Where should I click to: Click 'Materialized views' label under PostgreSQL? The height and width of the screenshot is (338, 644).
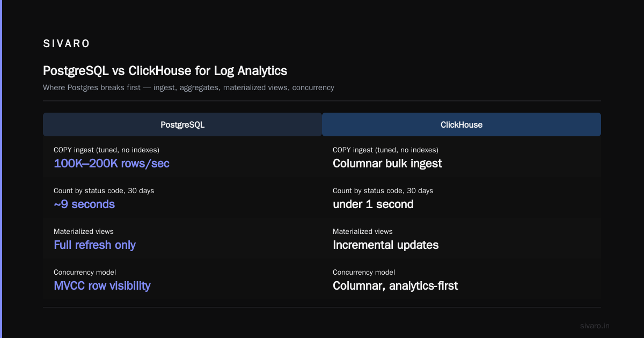[84, 231]
